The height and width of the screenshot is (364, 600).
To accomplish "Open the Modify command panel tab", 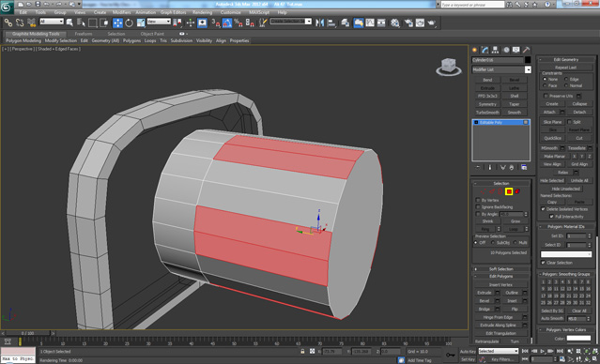I will [485, 50].
